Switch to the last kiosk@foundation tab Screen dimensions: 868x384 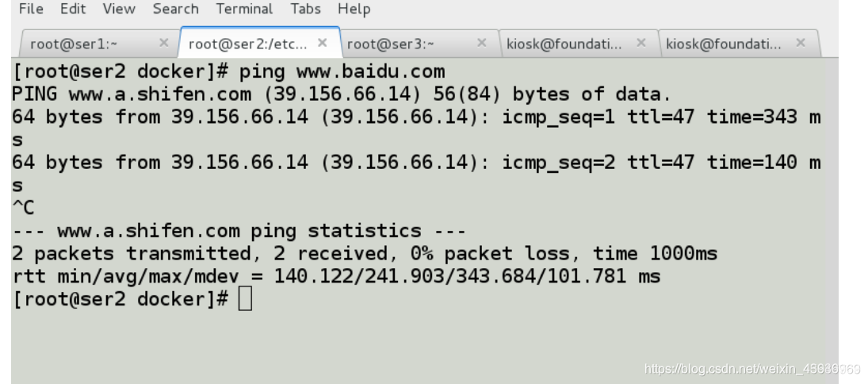click(x=729, y=43)
